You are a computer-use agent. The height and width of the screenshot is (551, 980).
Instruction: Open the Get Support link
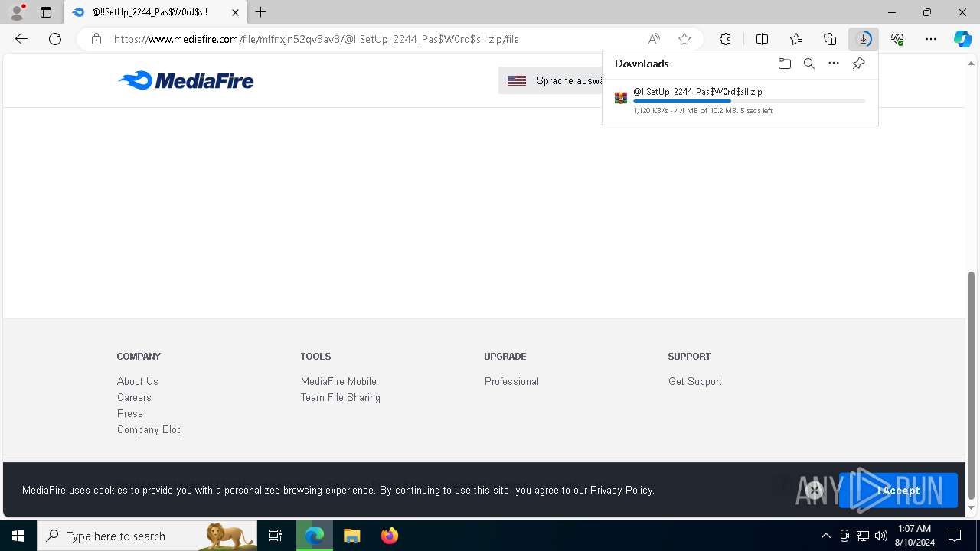[x=695, y=381]
